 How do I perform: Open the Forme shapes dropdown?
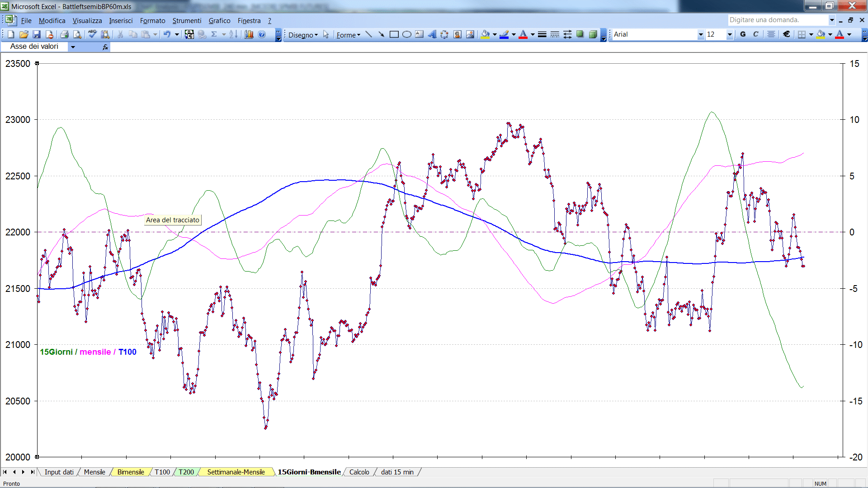tap(348, 35)
